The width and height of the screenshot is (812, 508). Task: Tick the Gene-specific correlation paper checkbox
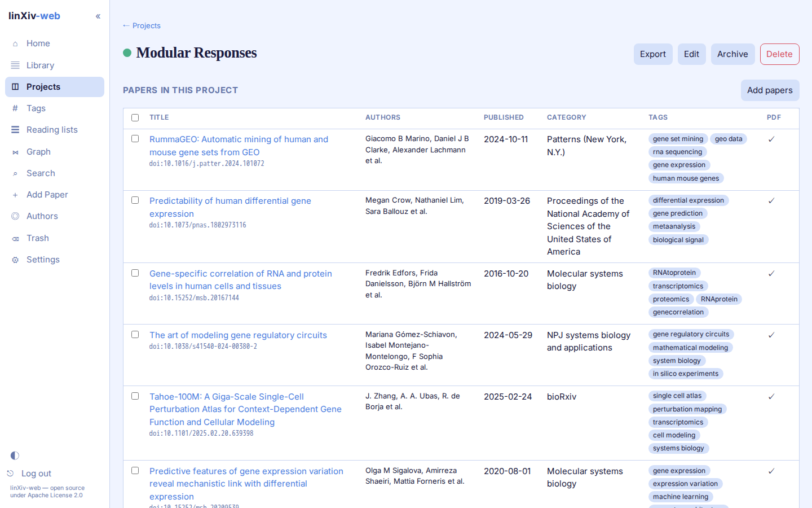point(135,273)
